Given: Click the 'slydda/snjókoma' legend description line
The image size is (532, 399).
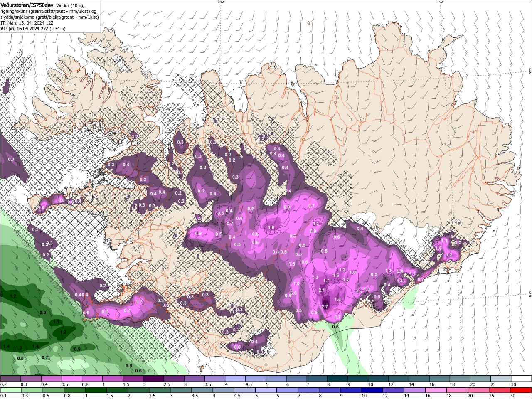Looking at the screenshot, I should coord(49,17).
